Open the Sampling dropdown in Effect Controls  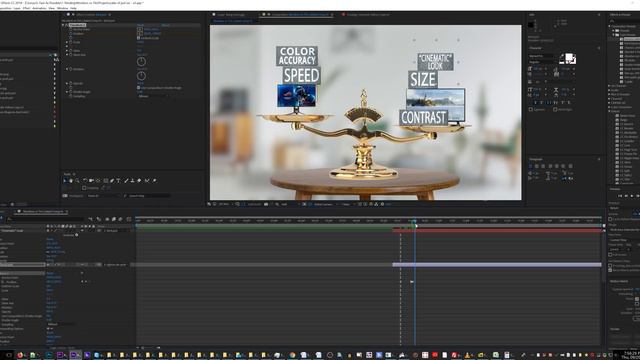[154, 96]
